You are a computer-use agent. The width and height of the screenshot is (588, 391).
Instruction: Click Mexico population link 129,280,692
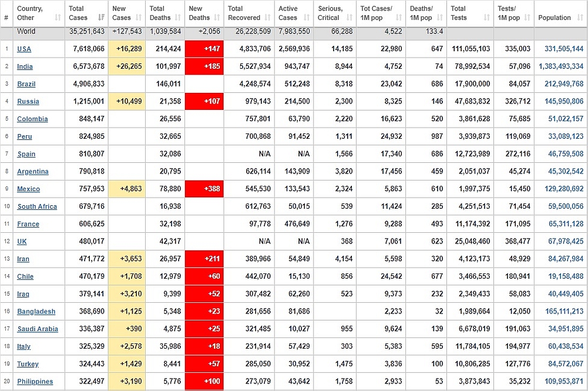[564, 189]
